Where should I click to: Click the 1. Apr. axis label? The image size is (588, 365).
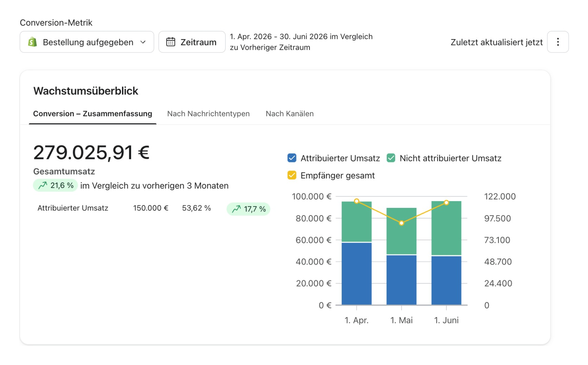coord(356,320)
